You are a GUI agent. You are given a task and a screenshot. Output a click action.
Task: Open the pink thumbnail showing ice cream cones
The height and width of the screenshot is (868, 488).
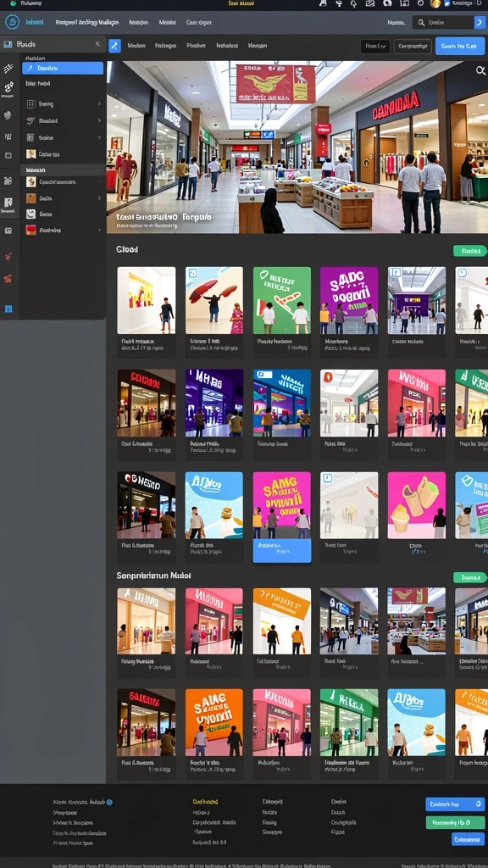417,505
